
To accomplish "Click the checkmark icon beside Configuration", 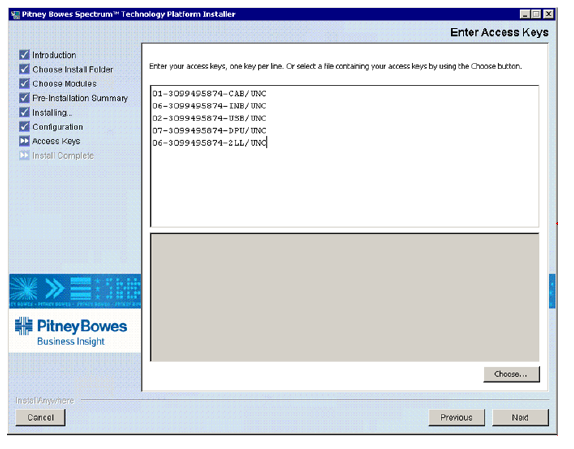I will (x=24, y=127).
